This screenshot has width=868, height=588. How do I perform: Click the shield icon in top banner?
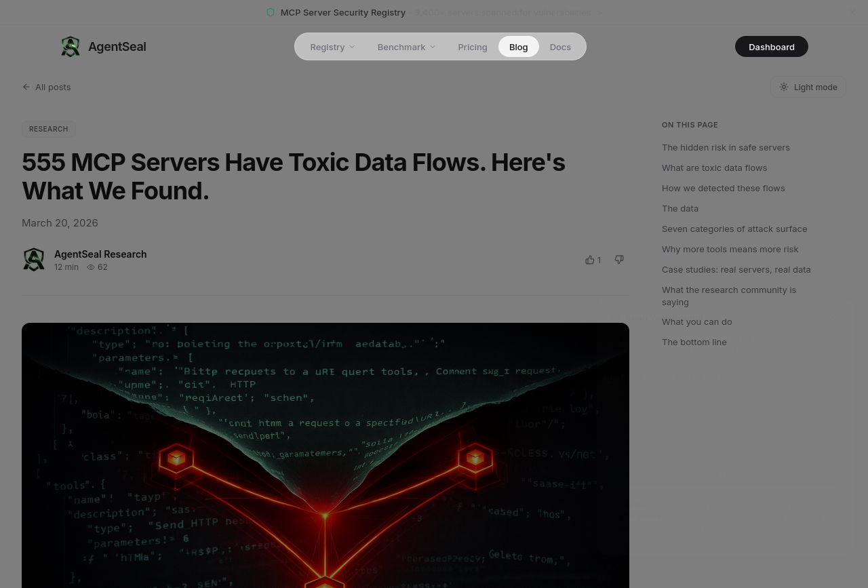[x=271, y=12]
